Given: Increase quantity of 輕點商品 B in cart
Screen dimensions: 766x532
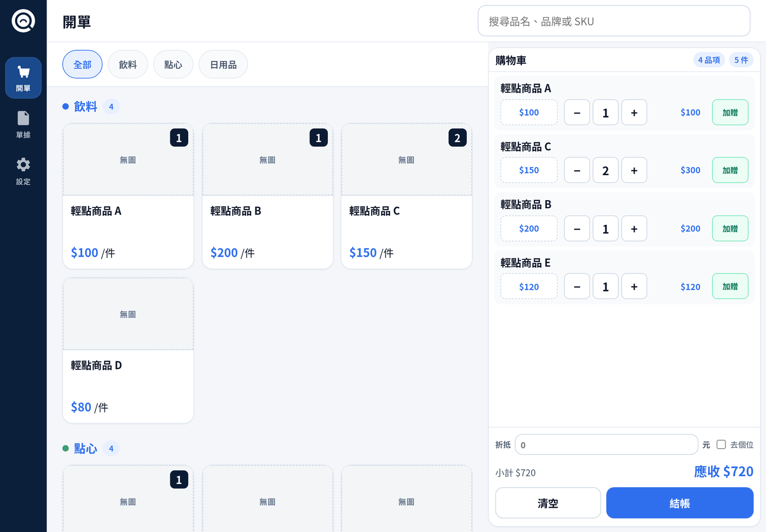Looking at the screenshot, I should [634, 229].
